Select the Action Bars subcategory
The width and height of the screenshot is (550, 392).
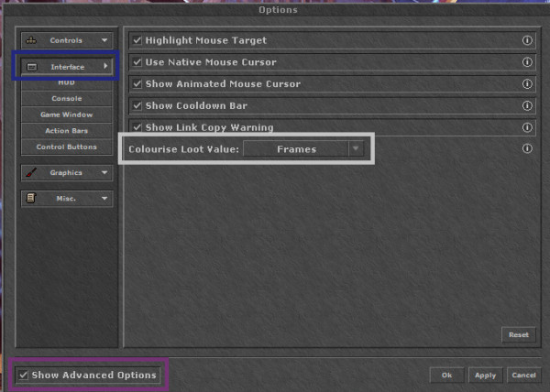pos(67,131)
